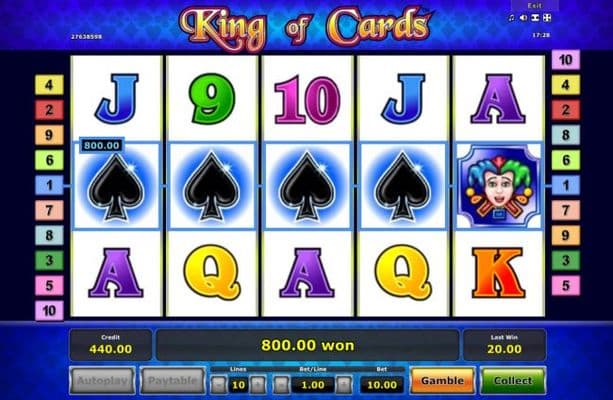Toggle the music note icon
Screen dimensions: 613x400
(x=512, y=18)
